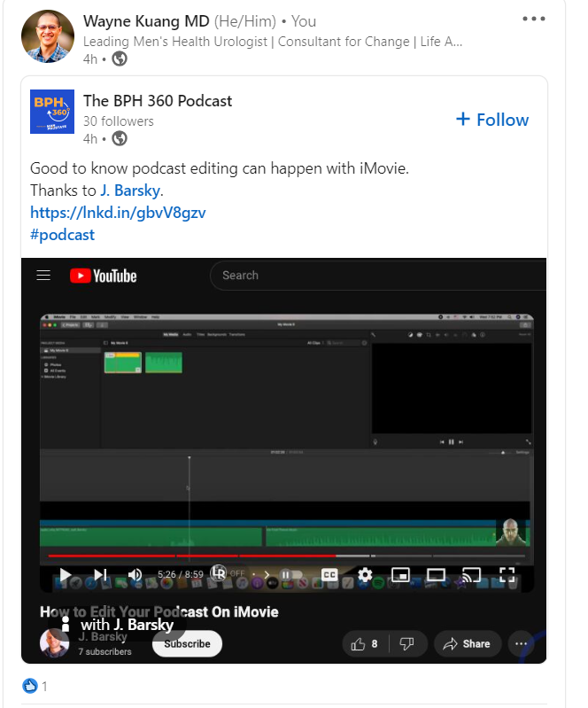Open Wayne Kuang MD profile name
This screenshot has height=708, width=588.
tap(146, 21)
